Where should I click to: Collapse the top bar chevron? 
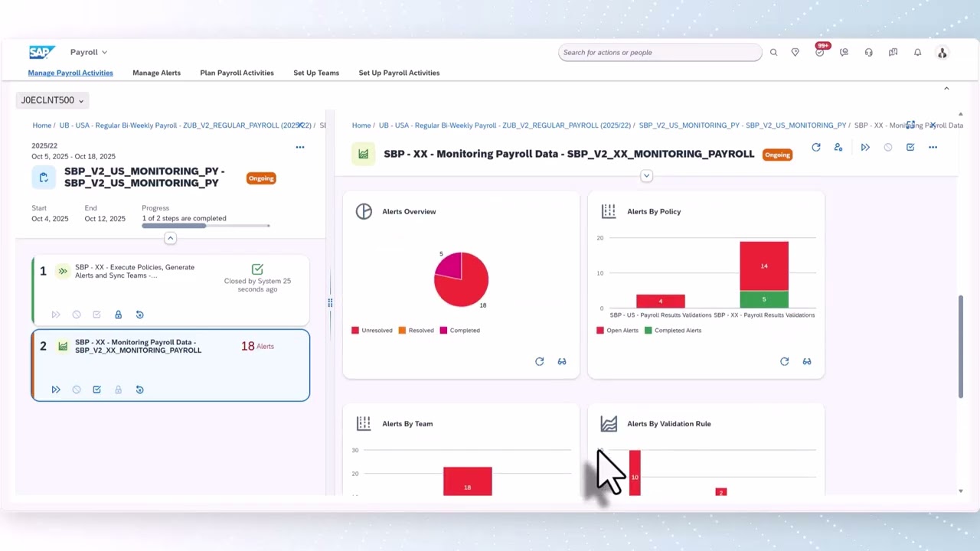[946, 89]
